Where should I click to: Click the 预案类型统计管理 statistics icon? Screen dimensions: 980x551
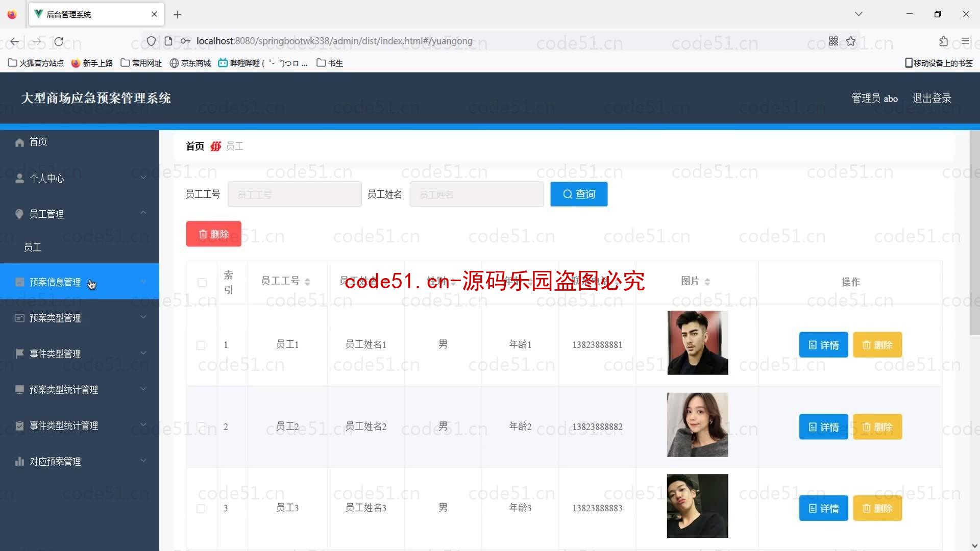tap(19, 390)
